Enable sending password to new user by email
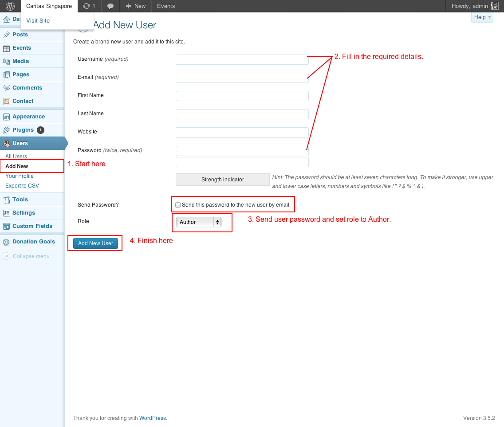 (x=178, y=205)
